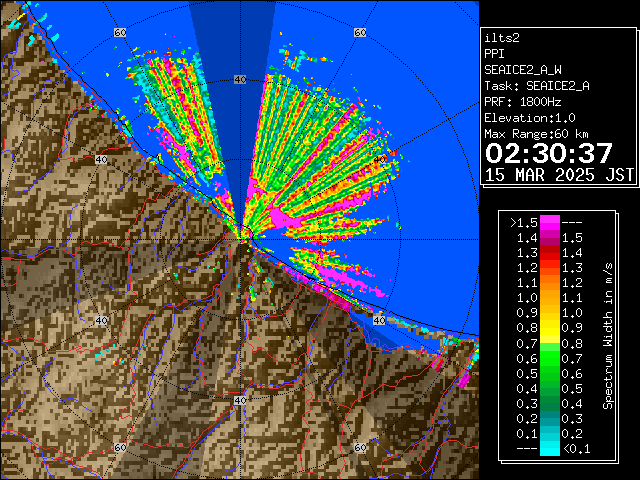Click the '60' range label at upper-left over sea
Screen dimensions: 640x480
pyautogui.click(x=120, y=32)
